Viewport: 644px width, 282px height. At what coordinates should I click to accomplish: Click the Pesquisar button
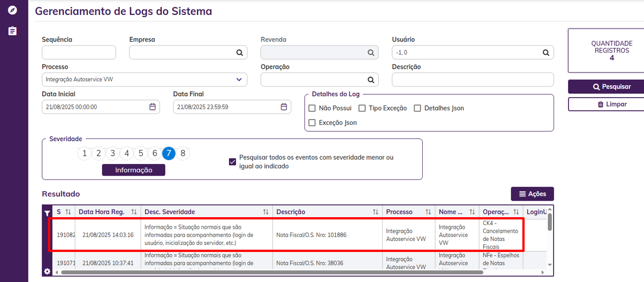pyautogui.click(x=606, y=87)
